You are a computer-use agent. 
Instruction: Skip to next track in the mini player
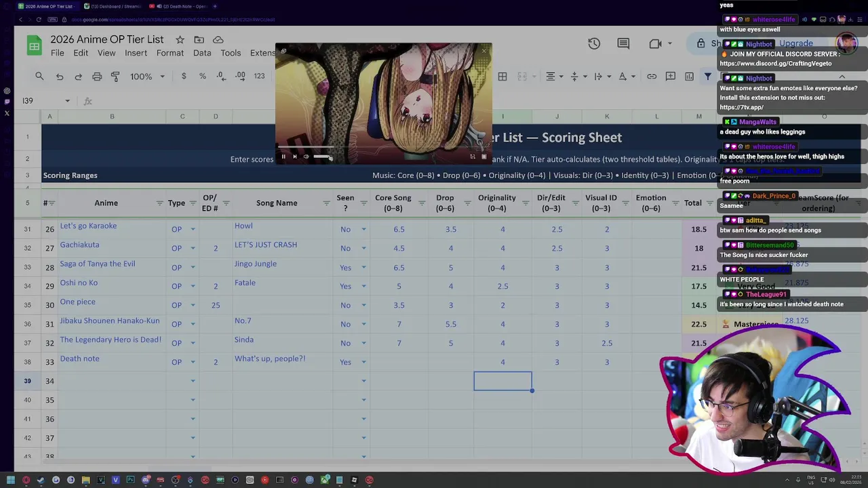(294, 157)
